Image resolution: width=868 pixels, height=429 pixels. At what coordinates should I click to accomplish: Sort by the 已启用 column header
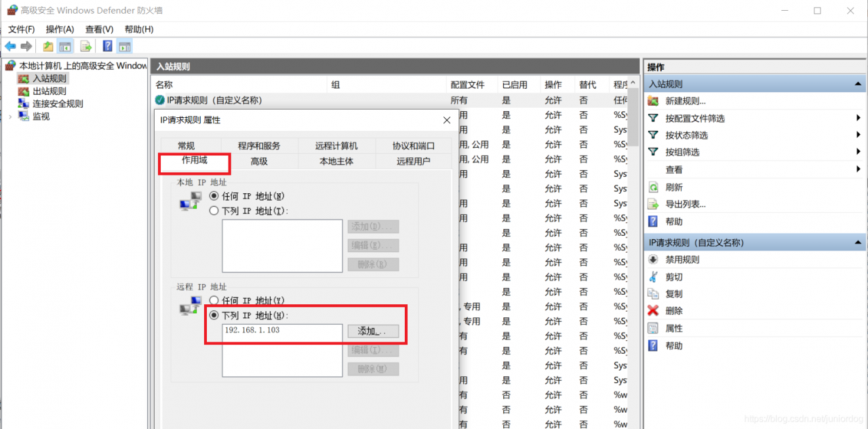[519, 85]
